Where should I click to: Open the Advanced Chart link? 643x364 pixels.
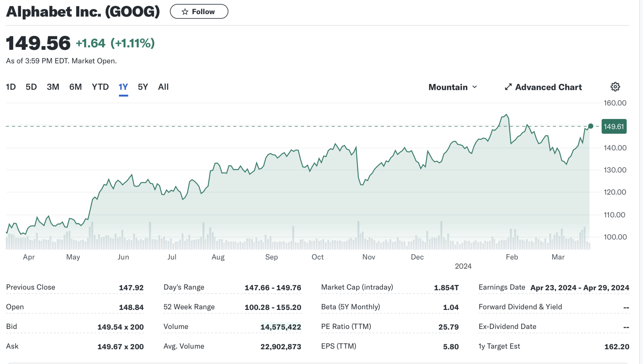click(548, 87)
